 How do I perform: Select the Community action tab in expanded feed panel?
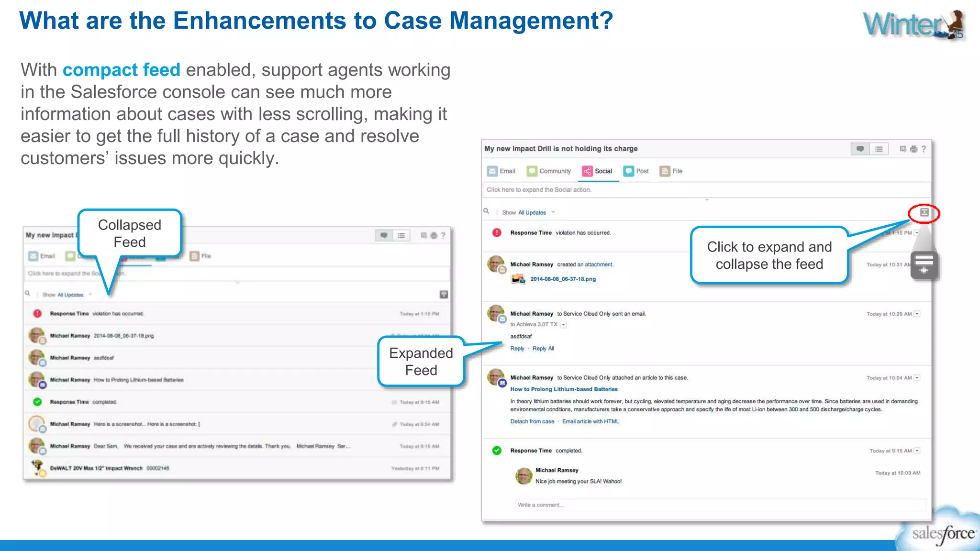549,171
